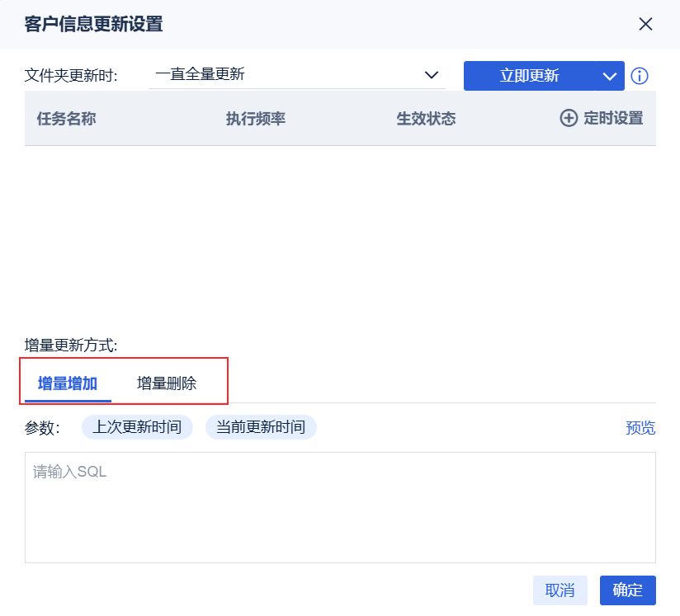
Task: Click the info icon beside 立即更新
Action: click(x=640, y=76)
